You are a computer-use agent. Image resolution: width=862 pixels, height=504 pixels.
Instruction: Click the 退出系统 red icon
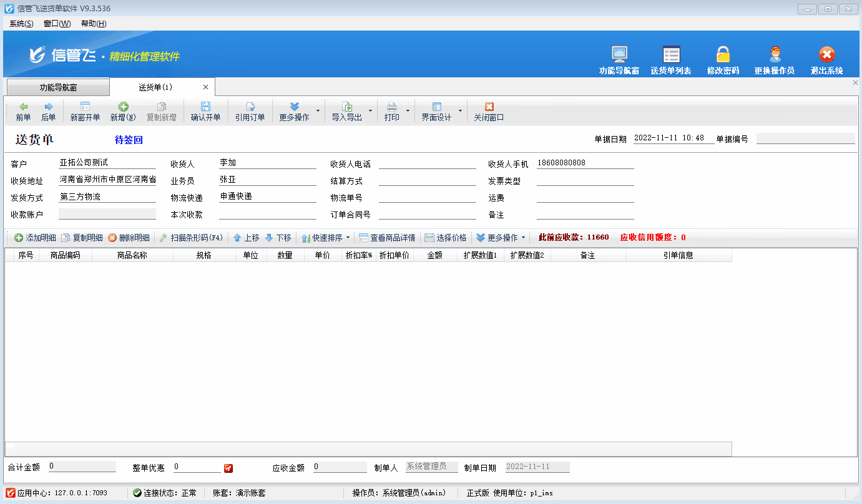826,55
